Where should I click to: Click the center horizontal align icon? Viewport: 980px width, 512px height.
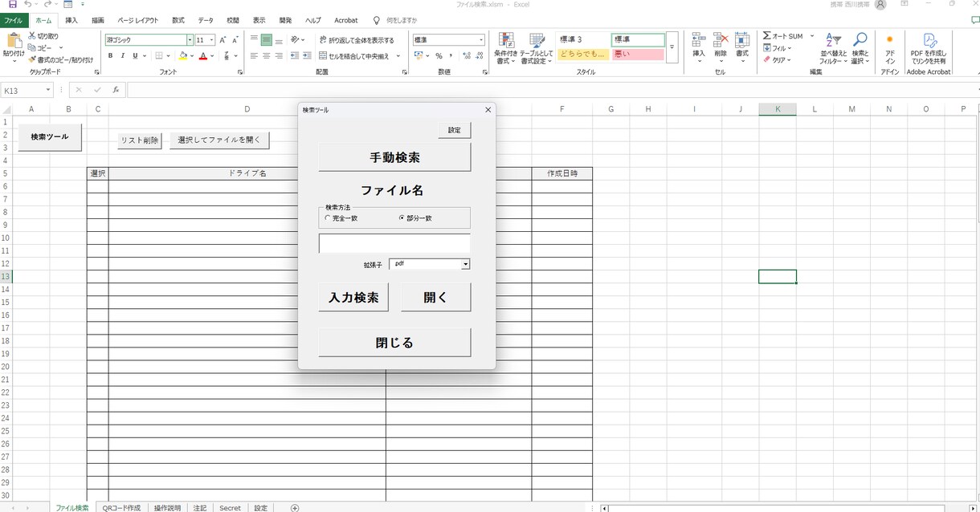266,56
